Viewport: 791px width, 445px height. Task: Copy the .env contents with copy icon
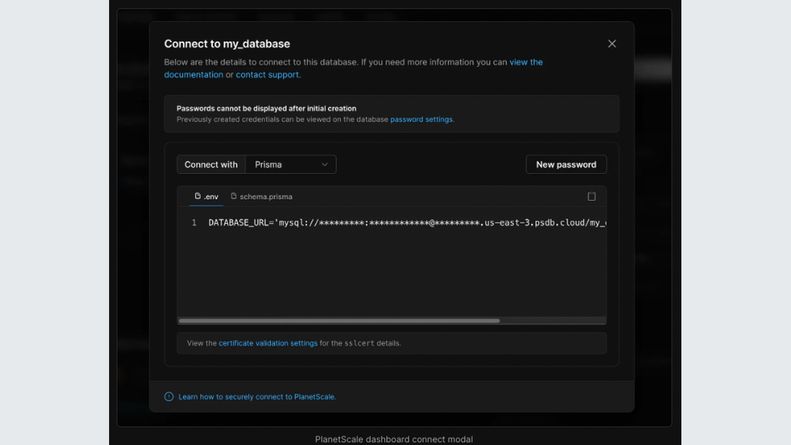(x=591, y=196)
